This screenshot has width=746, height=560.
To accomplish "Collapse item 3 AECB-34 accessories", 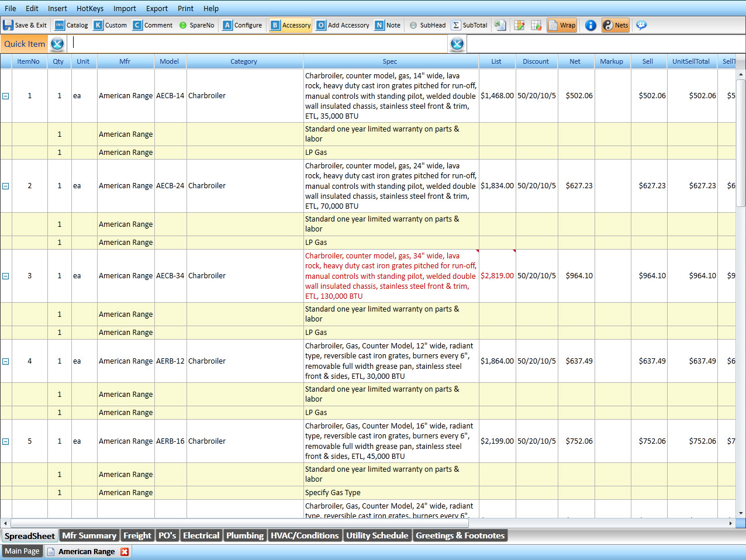I will click(x=6, y=276).
